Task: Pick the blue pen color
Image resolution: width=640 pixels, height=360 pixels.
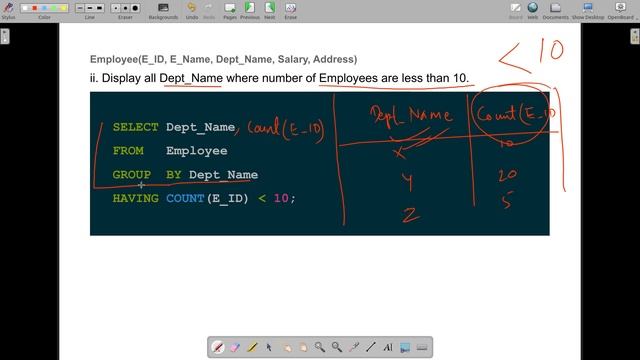Action: click(x=44, y=8)
